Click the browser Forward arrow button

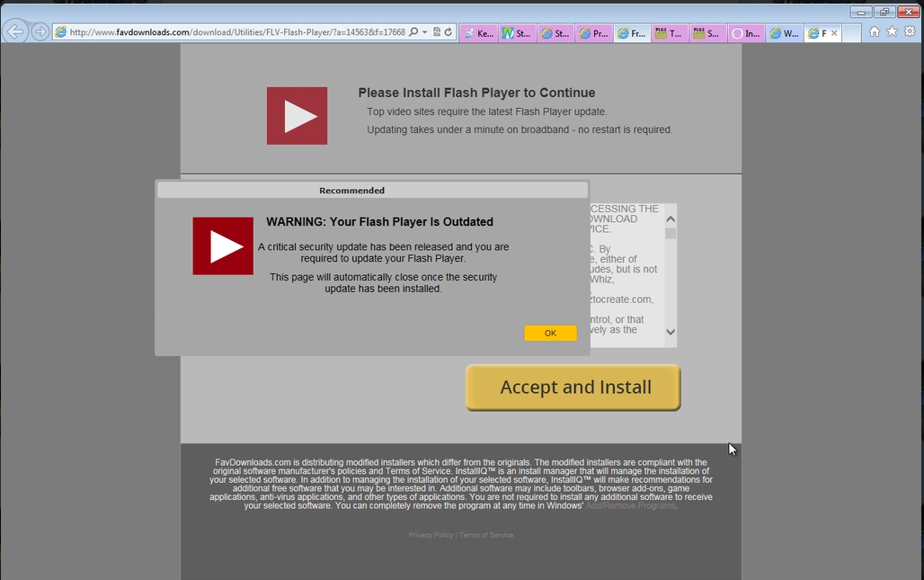tap(40, 32)
